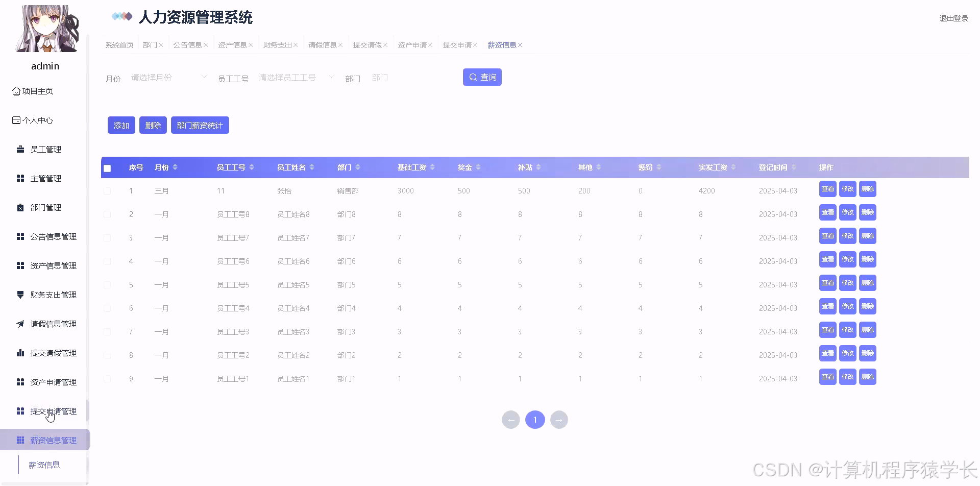This screenshot has height=486, width=980.
Task: Click the 公告信息管理 grid icon
Action: point(20,236)
